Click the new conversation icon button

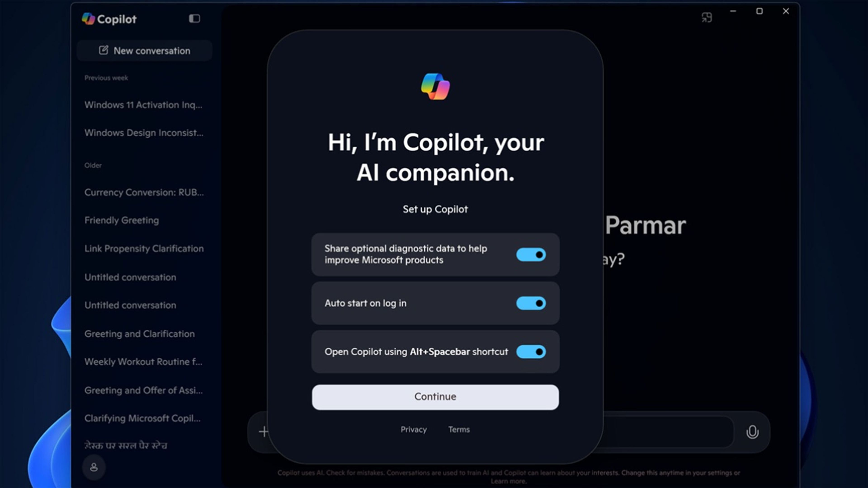[103, 50]
